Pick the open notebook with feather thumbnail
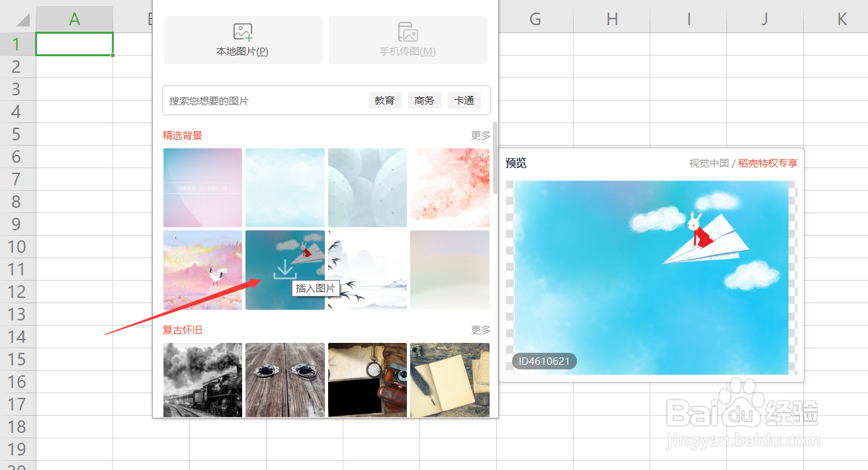The height and width of the screenshot is (470, 868). tap(450, 380)
